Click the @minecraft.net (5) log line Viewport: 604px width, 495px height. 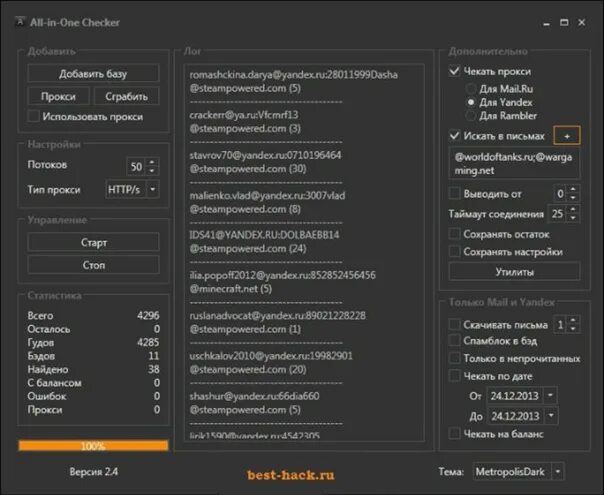pyautogui.click(x=231, y=289)
